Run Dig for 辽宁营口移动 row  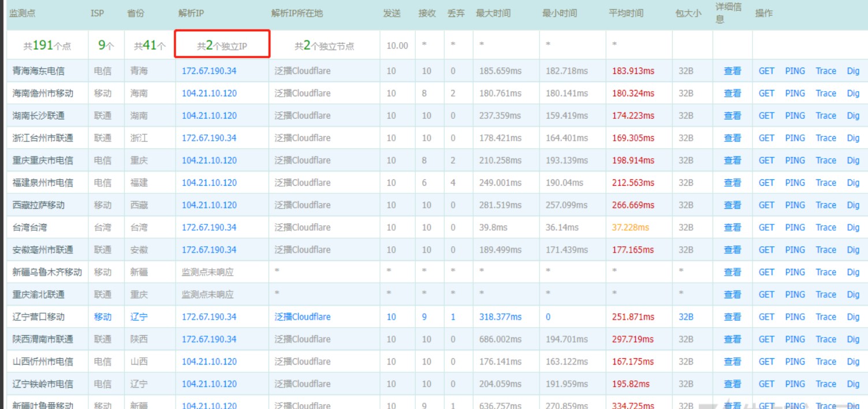pyautogui.click(x=853, y=317)
